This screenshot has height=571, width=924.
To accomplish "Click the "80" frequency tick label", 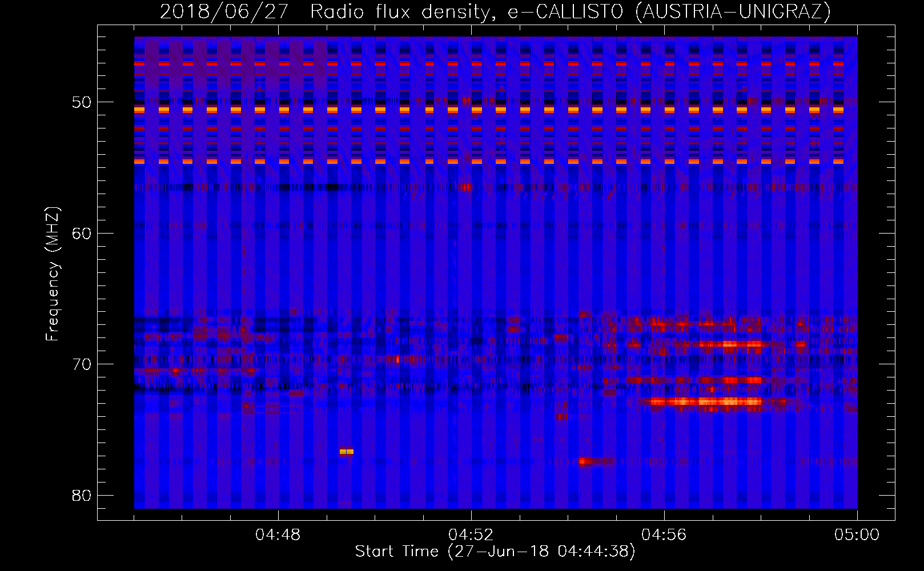I will point(82,495).
